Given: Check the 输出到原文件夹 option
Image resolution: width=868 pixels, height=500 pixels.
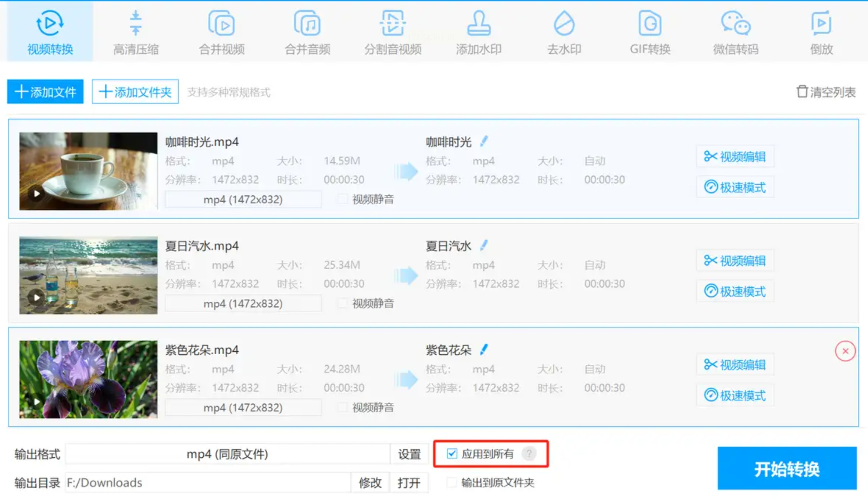Looking at the screenshot, I should click(452, 482).
